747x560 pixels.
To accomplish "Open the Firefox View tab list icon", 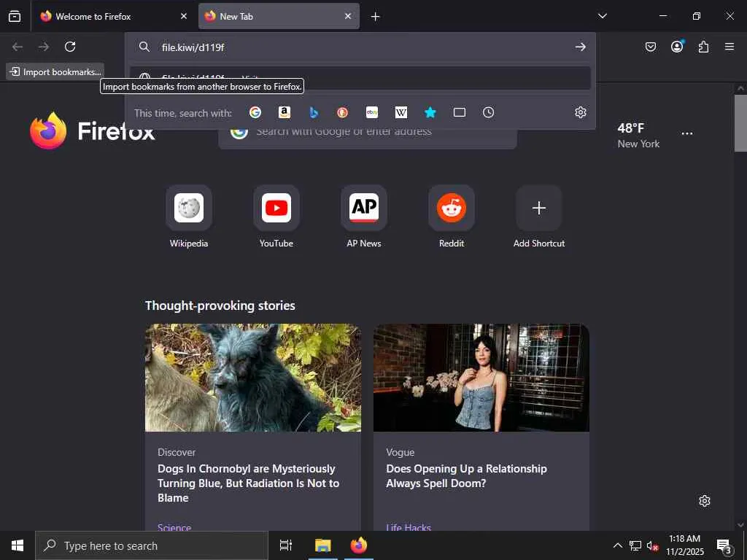I will click(15, 16).
